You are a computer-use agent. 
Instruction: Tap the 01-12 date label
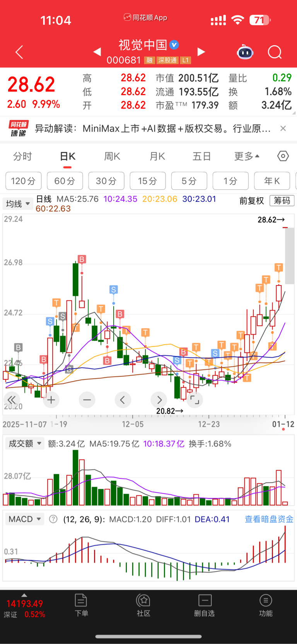(x=283, y=424)
